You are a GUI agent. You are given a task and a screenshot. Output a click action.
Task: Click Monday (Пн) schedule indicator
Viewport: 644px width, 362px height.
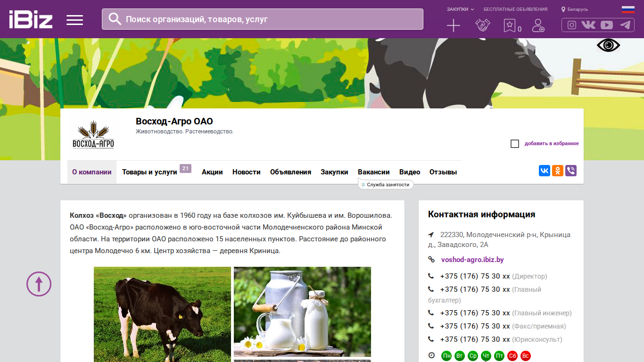(x=446, y=356)
